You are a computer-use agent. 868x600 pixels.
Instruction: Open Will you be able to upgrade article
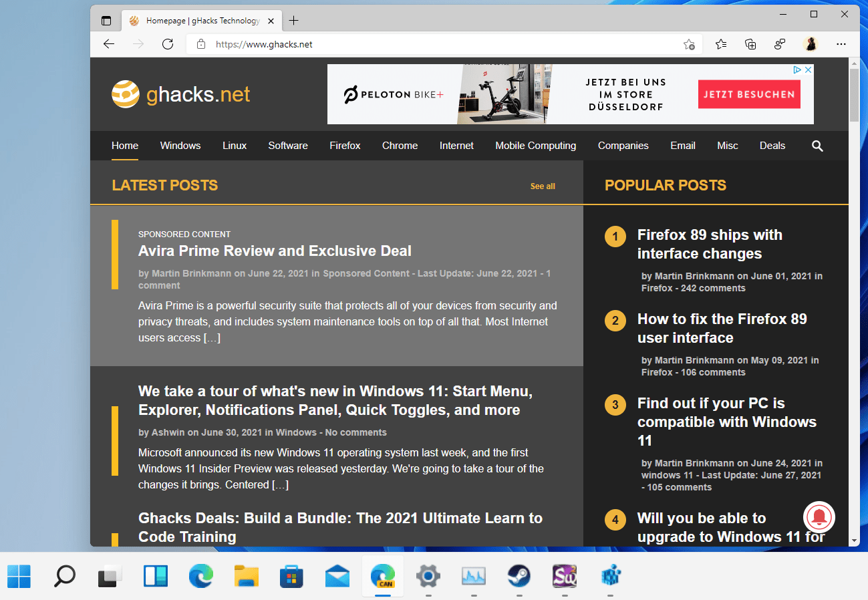click(x=731, y=528)
